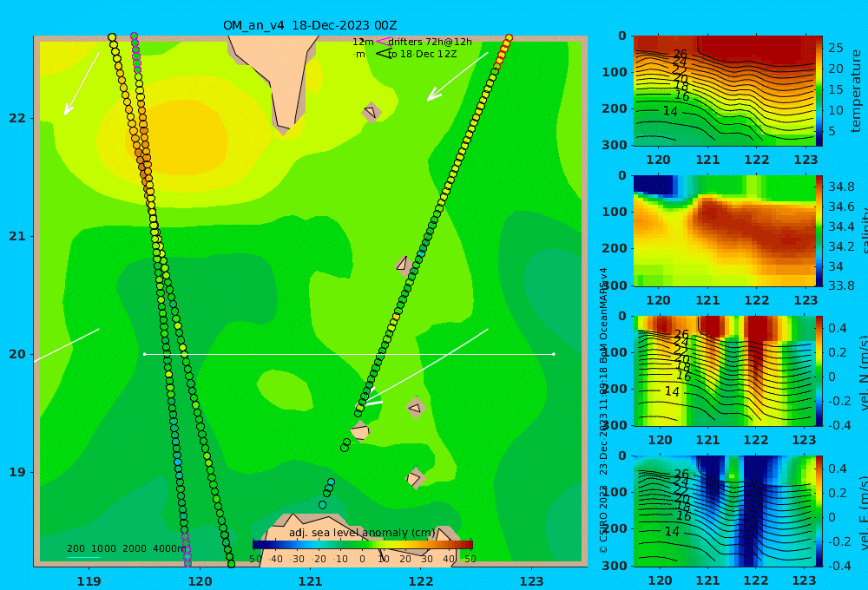Image resolution: width=868 pixels, height=590 pixels.
Task: Click latitude tick label 22 on main map
Action: coord(17,118)
